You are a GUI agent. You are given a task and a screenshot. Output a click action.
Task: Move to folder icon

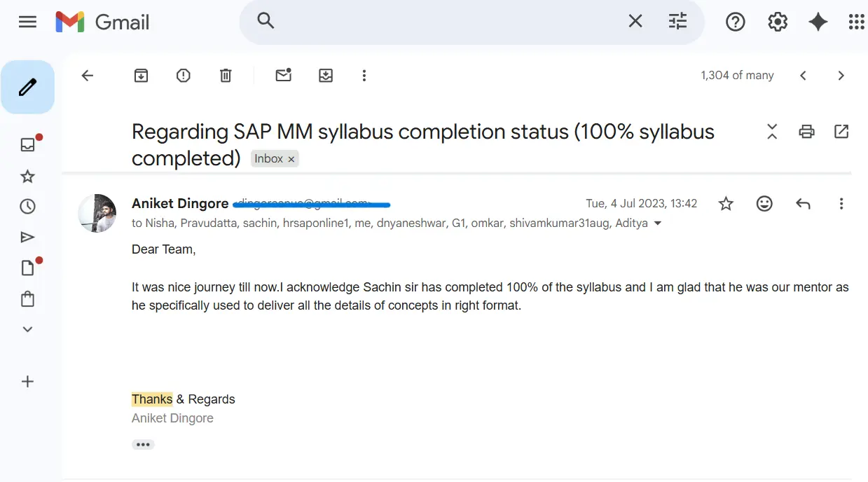pos(326,76)
